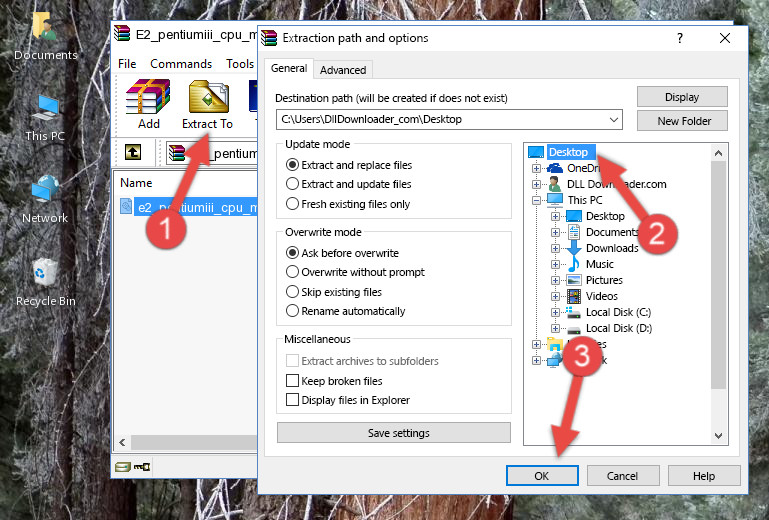Select Extract and replace files option
The image size is (769, 520).
point(292,165)
